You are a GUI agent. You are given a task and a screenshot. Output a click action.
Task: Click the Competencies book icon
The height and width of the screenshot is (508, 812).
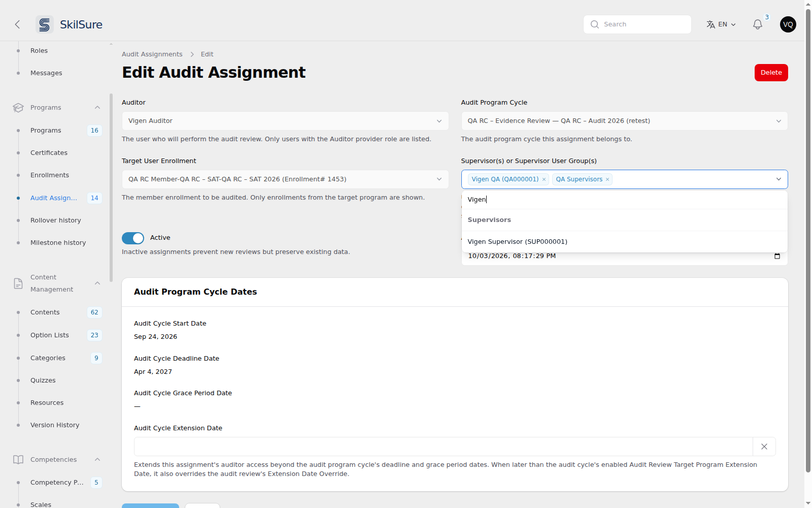tap(18, 460)
